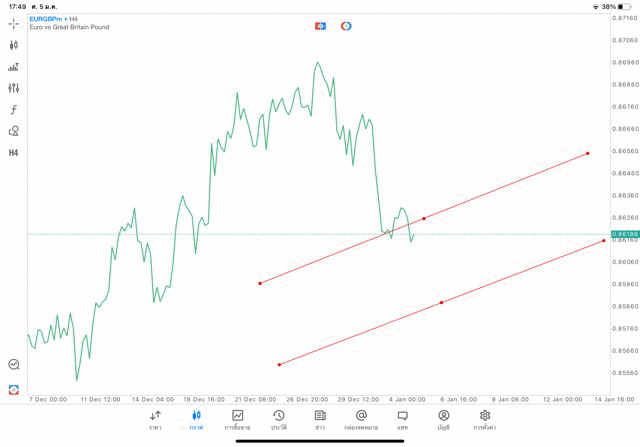Tap the small app logo bottom-left corner

point(14,389)
